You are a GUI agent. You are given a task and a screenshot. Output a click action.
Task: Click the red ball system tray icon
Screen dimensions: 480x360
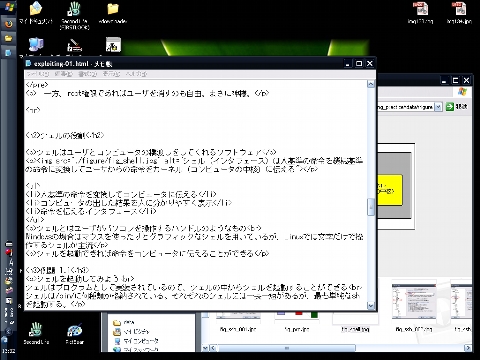click(9, 252)
